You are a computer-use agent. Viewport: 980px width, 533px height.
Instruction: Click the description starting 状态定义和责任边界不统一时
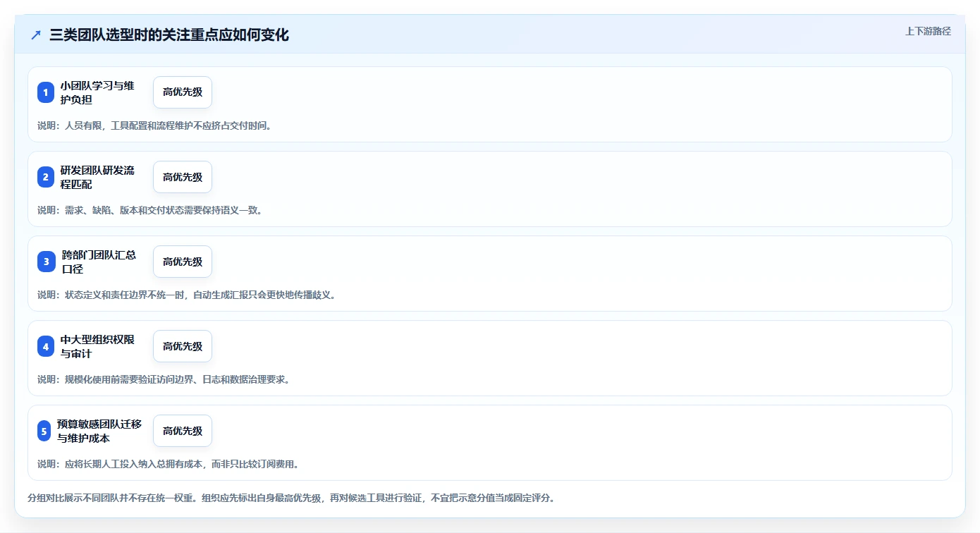[187, 295]
